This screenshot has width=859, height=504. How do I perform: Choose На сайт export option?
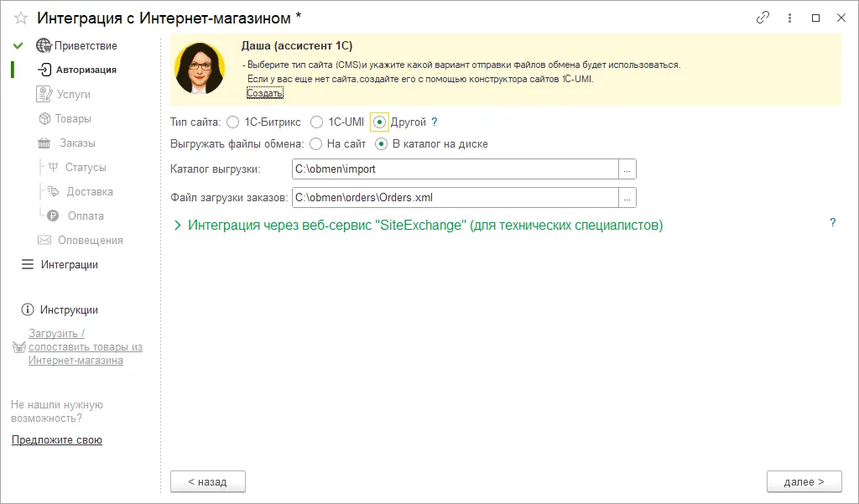point(316,143)
